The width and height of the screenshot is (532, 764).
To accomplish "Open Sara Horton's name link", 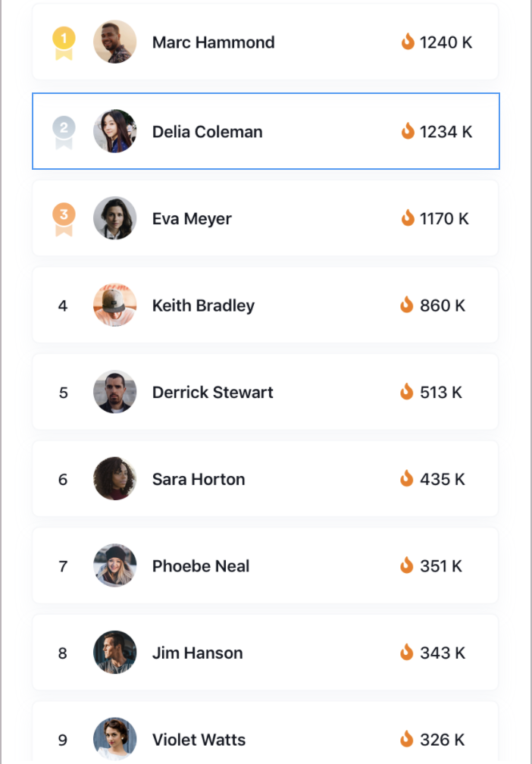I will pyautogui.click(x=199, y=479).
